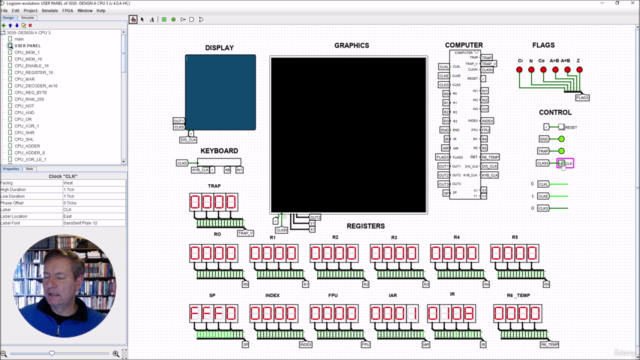
Task: Edit the Label property value CLK
Action: 94,210
